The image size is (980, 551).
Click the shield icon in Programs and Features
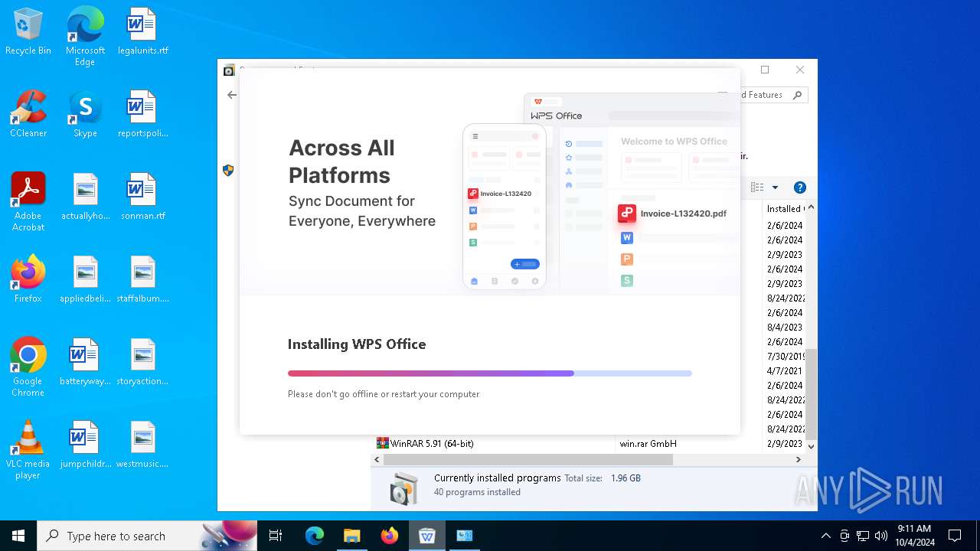(x=228, y=171)
